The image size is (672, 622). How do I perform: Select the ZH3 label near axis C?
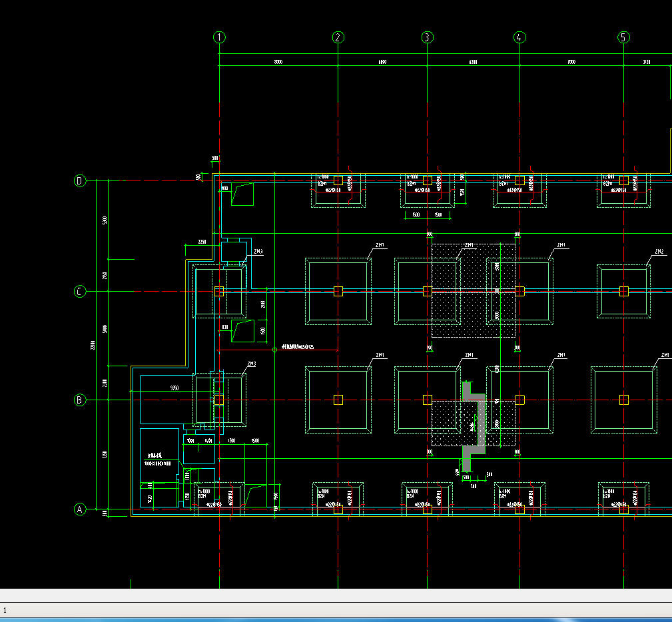[258, 252]
